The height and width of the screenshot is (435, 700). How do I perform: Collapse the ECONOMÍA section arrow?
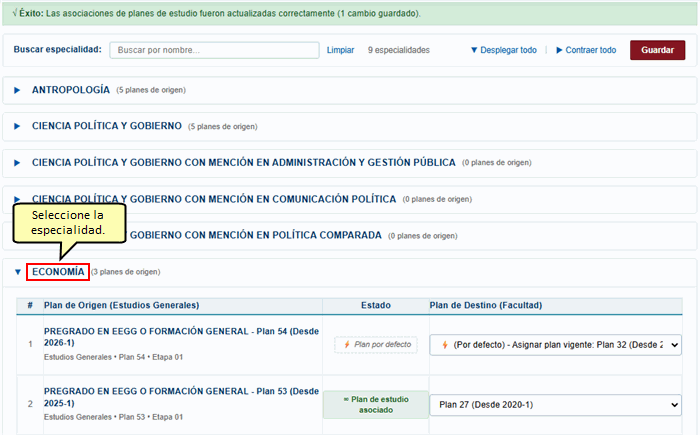pos(17,272)
